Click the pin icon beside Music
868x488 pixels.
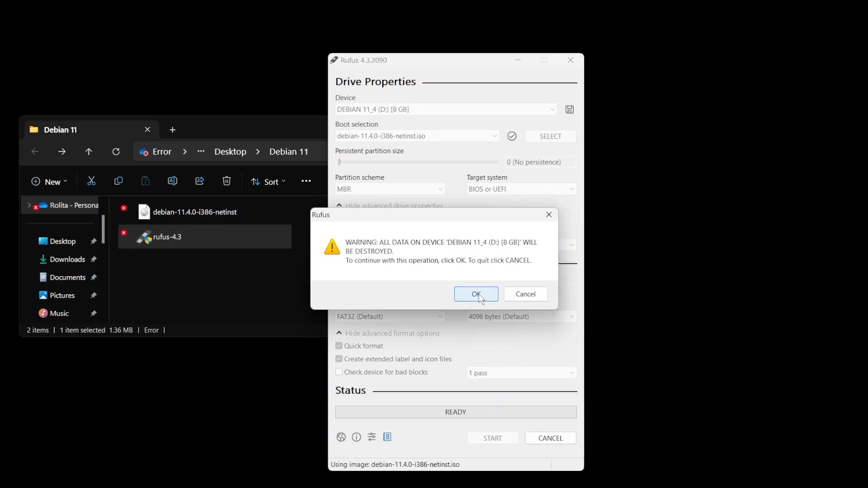pos(94,314)
